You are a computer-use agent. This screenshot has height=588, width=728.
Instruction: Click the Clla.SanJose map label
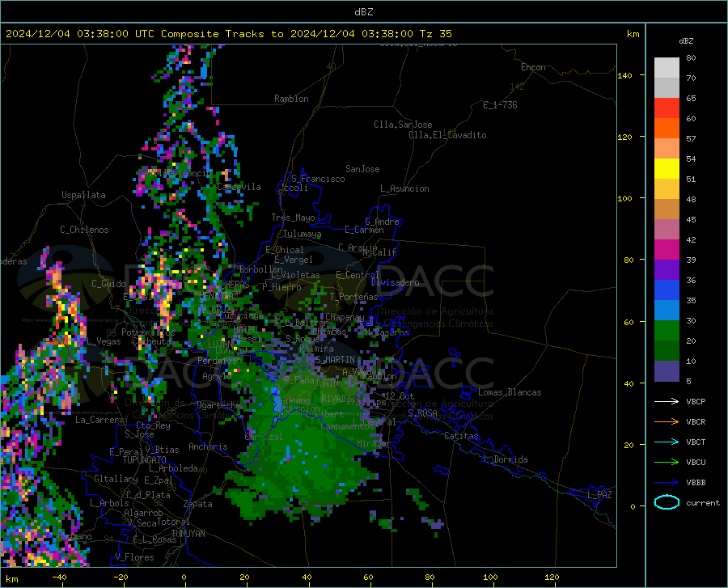pos(403,125)
